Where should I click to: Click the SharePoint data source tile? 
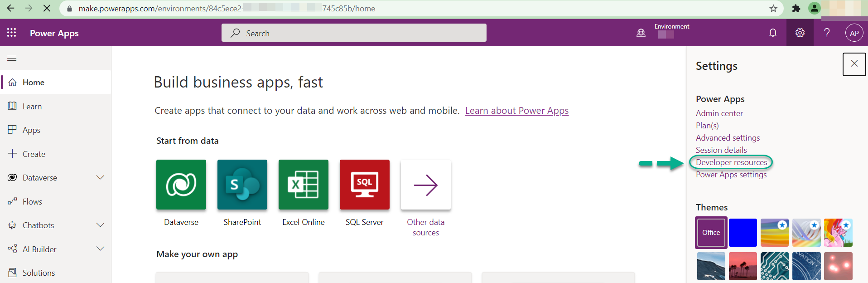point(242,185)
